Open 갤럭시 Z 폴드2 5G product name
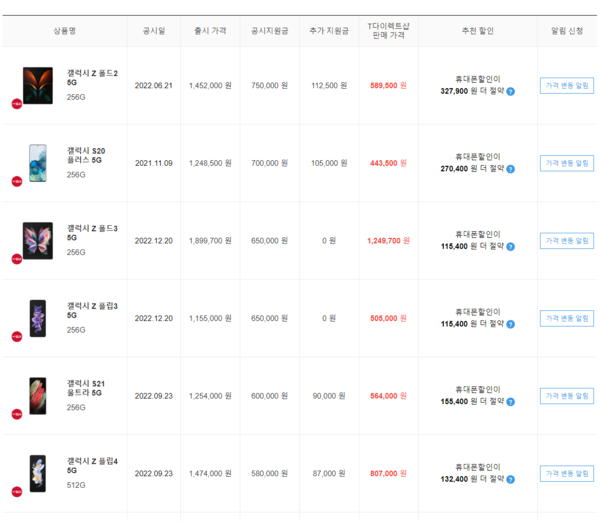This screenshot has height=521, width=600. coord(92,78)
